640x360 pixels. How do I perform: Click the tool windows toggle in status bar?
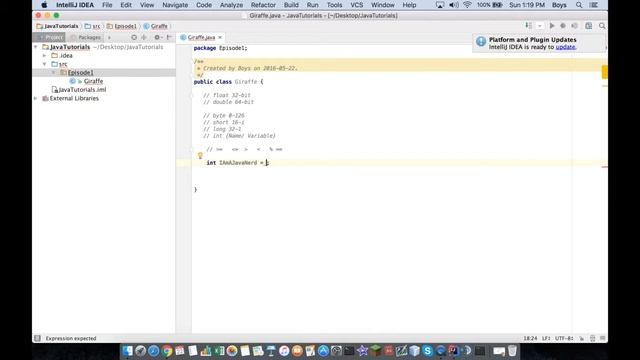tap(37, 338)
